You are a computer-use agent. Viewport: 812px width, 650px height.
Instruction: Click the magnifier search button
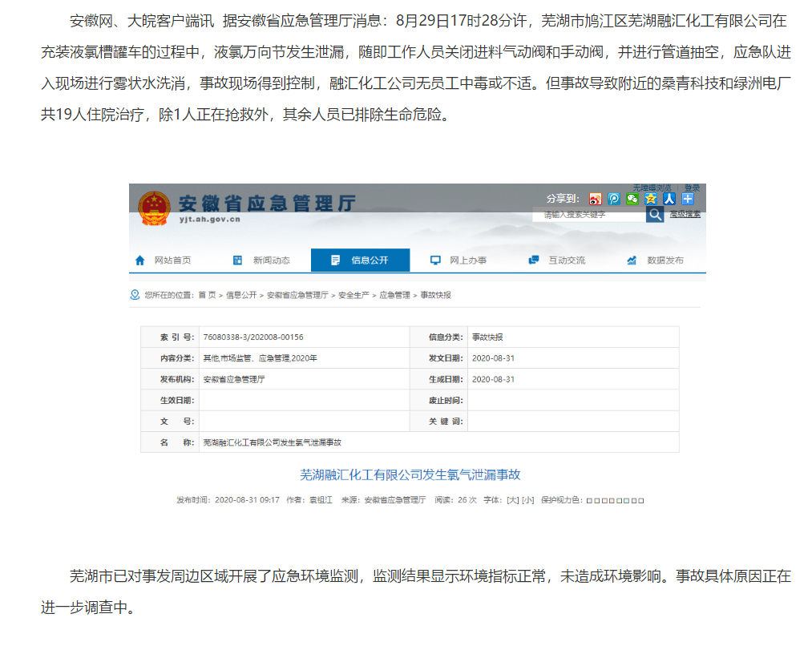click(x=655, y=215)
